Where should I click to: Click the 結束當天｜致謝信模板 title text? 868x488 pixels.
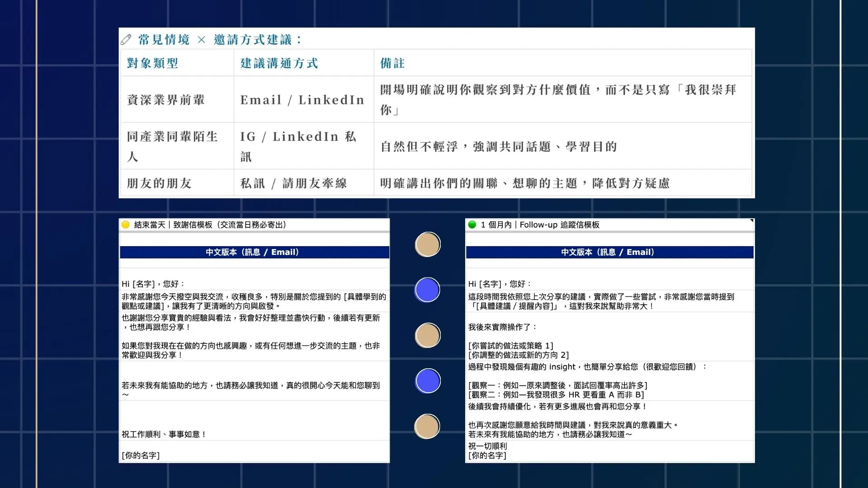click(210, 225)
